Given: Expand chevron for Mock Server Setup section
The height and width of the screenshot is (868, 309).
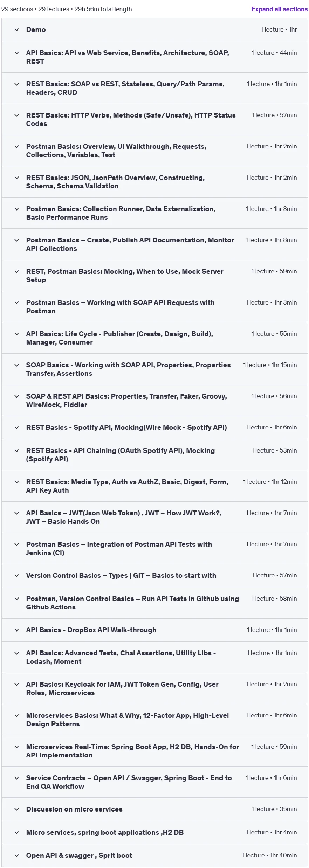Looking at the screenshot, I should point(16,272).
